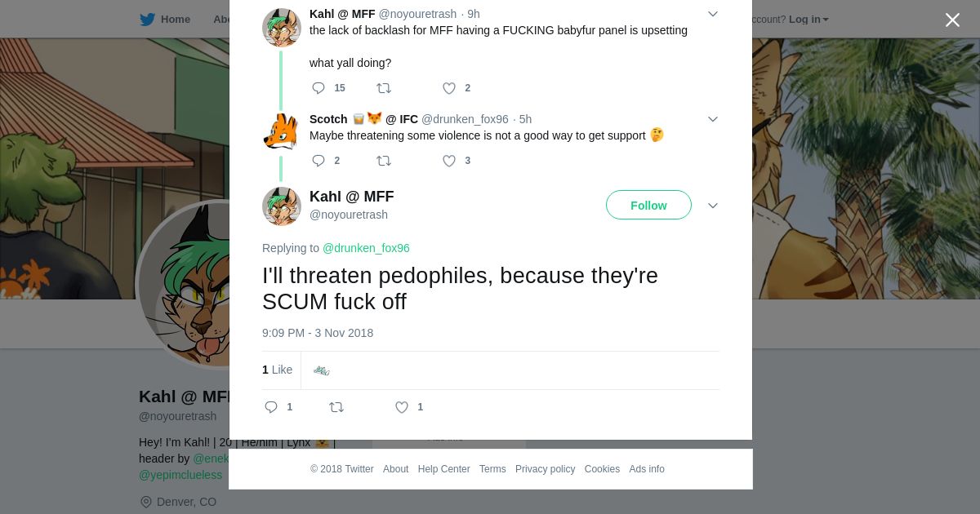Expand options for Kahl's first tweet
980x514 pixels.
coord(712,14)
